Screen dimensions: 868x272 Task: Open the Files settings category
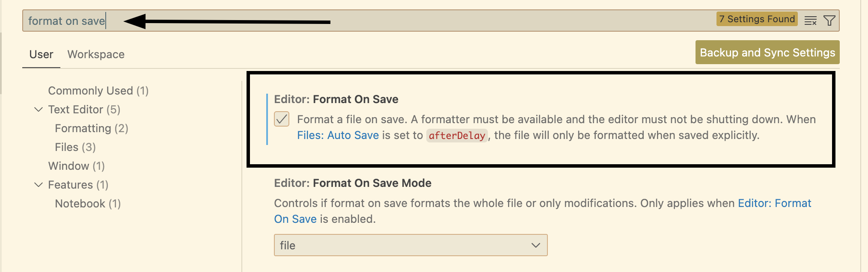(x=75, y=147)
